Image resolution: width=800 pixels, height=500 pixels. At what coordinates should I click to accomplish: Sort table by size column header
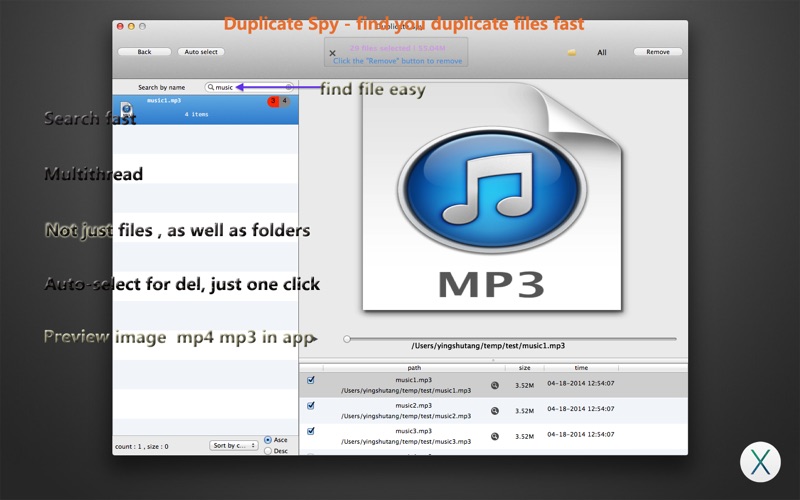[524, 367]
